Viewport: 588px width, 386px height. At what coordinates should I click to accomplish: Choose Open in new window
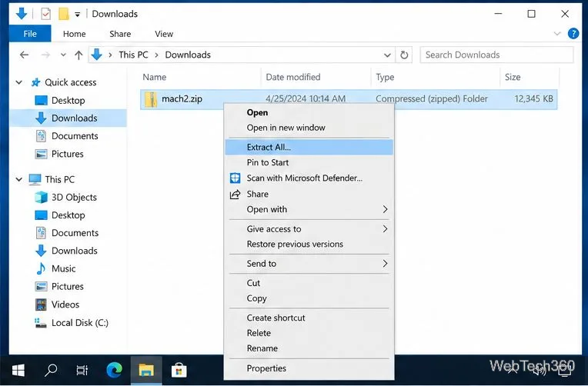(x=309, y=128)
